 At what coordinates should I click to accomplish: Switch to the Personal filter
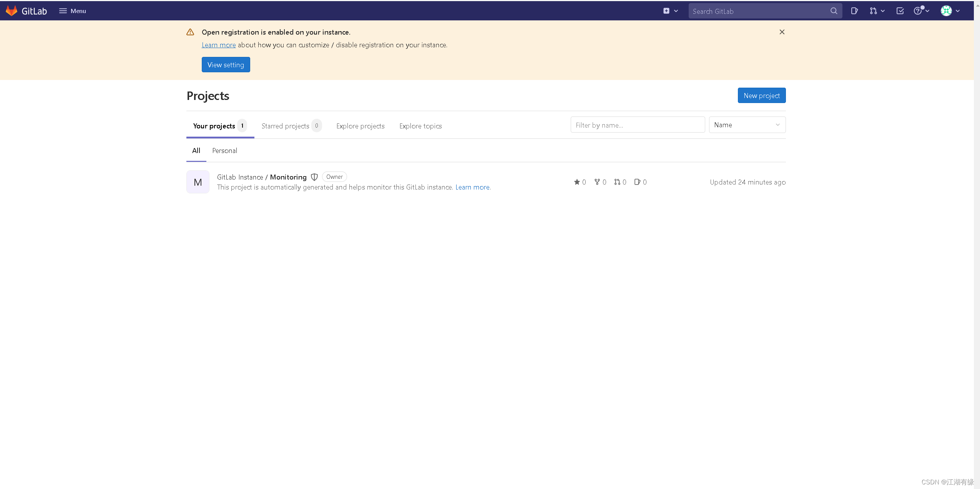[224, 151]
